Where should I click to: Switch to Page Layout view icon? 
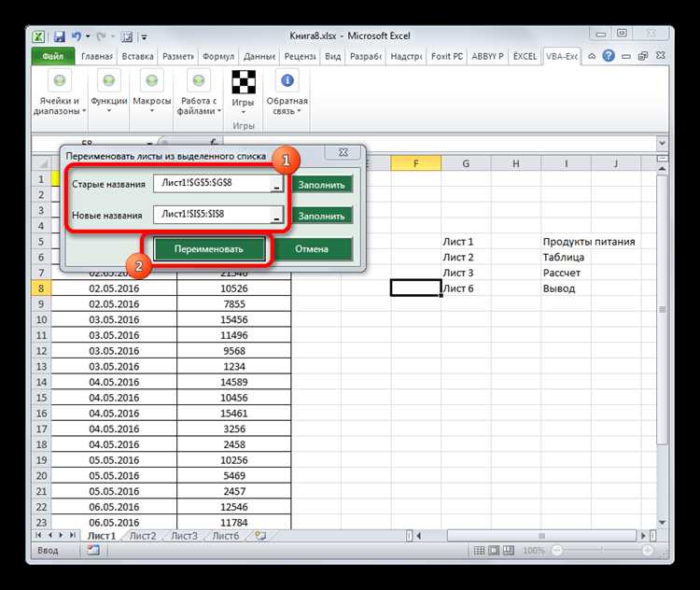tap(494, 550)
